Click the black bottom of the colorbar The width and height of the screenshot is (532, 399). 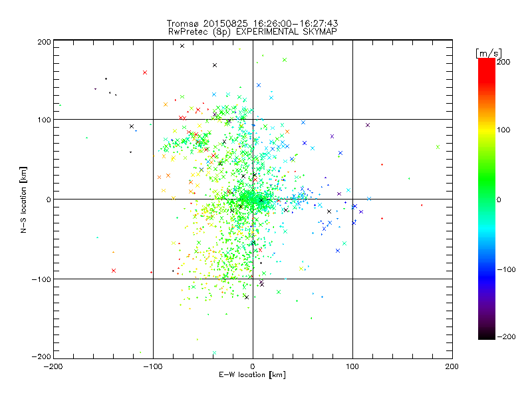pyautogui.click(x=487, y=335)
